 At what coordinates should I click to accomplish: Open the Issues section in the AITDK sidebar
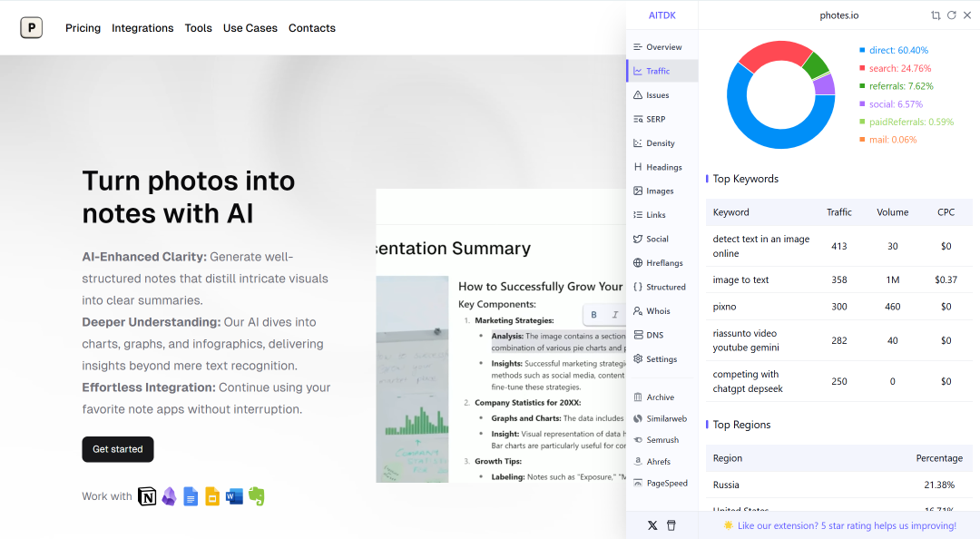click(661, 95)
